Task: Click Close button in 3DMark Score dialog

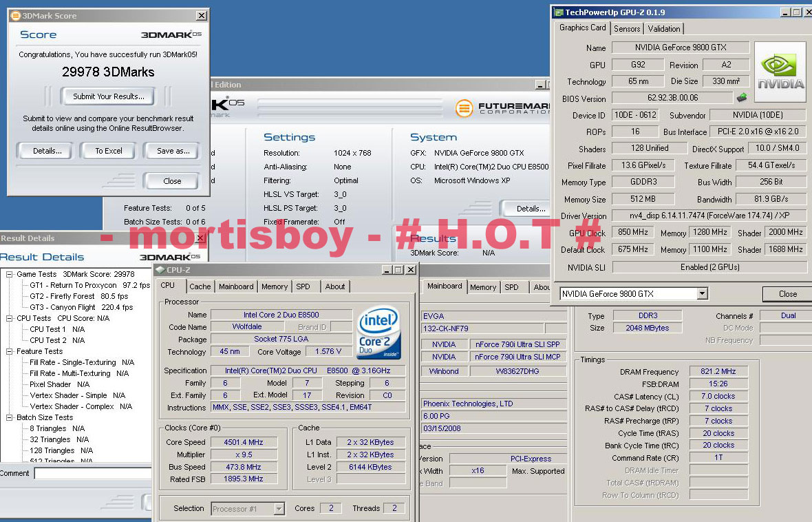Action: tap(172, 181)
